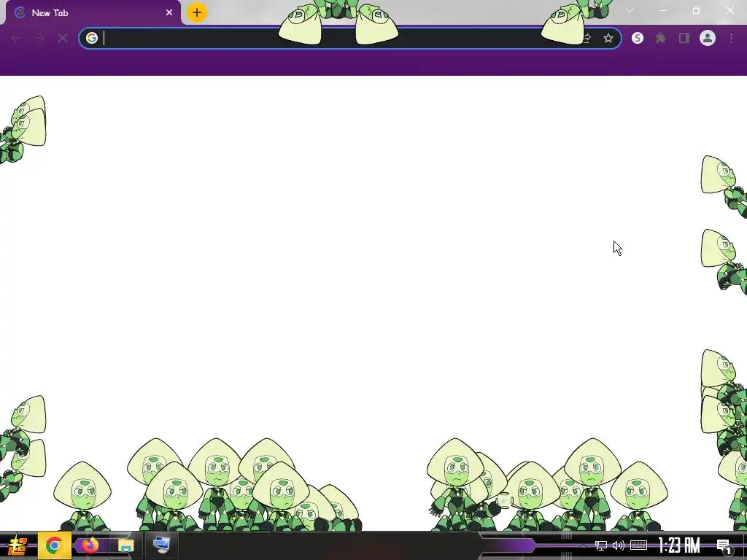Image resolution: width=747 pixels, height=560 pixels.
Task: Bookmark this tab with star icon
Action: (608, 38)
